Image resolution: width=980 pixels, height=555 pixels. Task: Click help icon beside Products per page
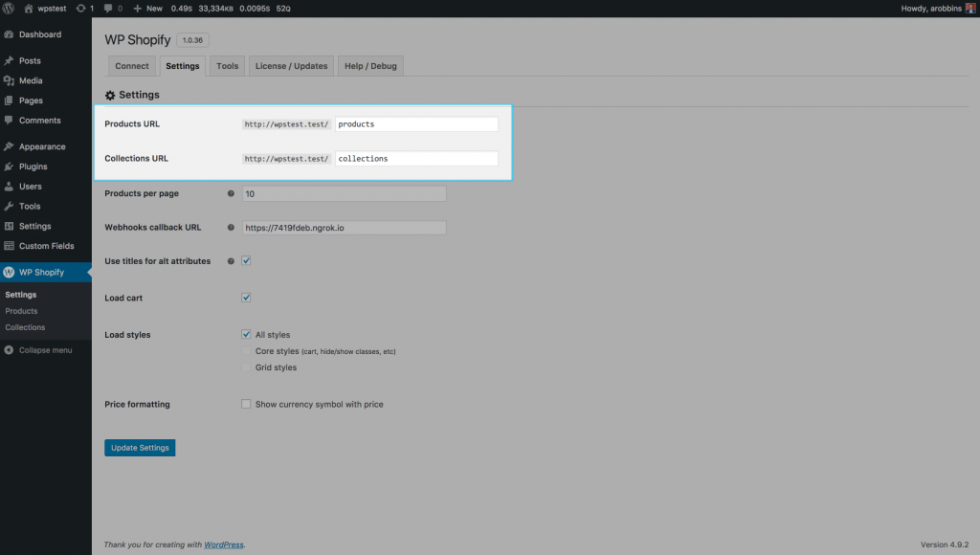pyautogui.click(x=231, y=193)
